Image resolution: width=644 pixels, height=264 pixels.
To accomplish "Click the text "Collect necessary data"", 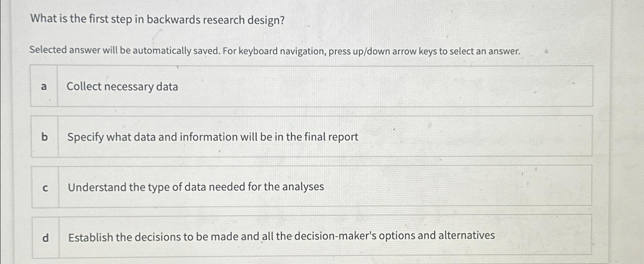I will [122, 87].
